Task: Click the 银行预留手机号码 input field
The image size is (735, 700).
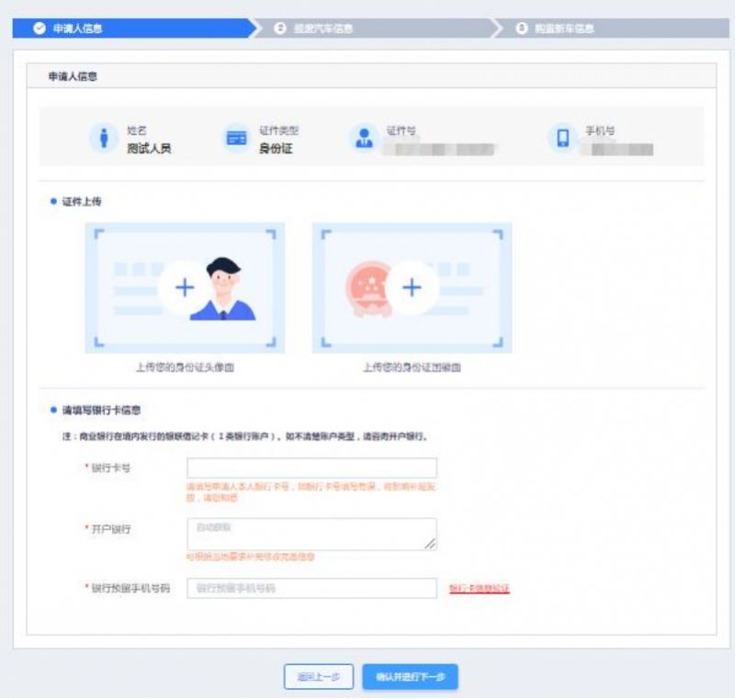Action: pos(311,588)
